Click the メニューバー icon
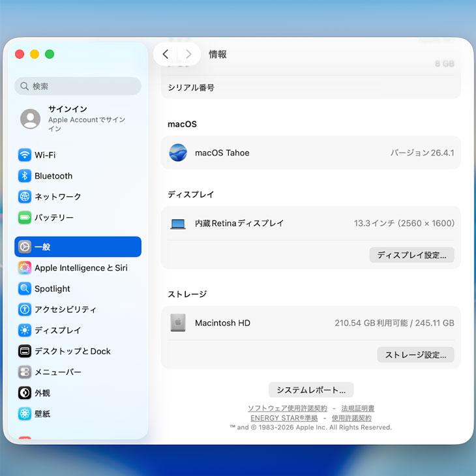 tap(25, 372)
